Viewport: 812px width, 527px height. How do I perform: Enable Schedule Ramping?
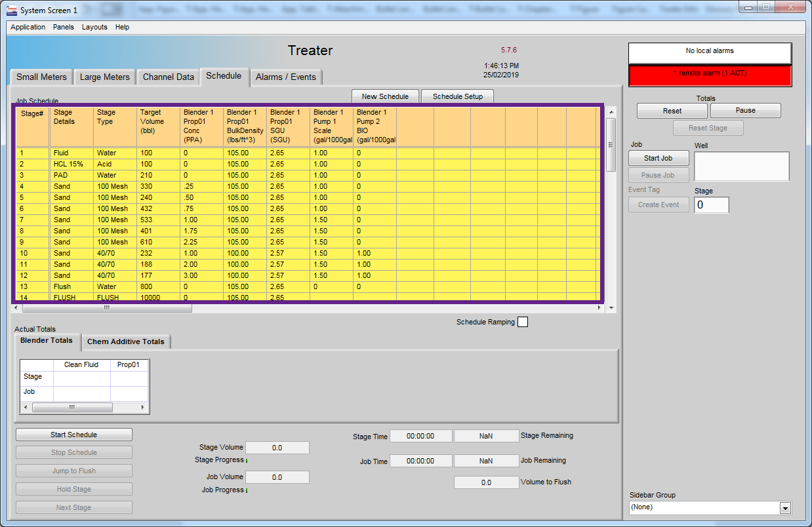[521, 322]
